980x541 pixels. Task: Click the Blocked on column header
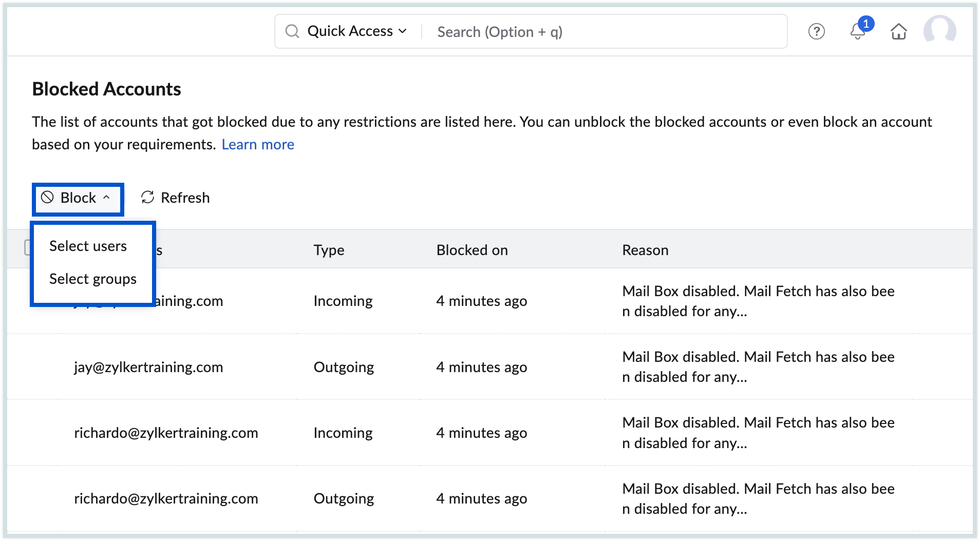pyautogui.click(x=472, y=250)
